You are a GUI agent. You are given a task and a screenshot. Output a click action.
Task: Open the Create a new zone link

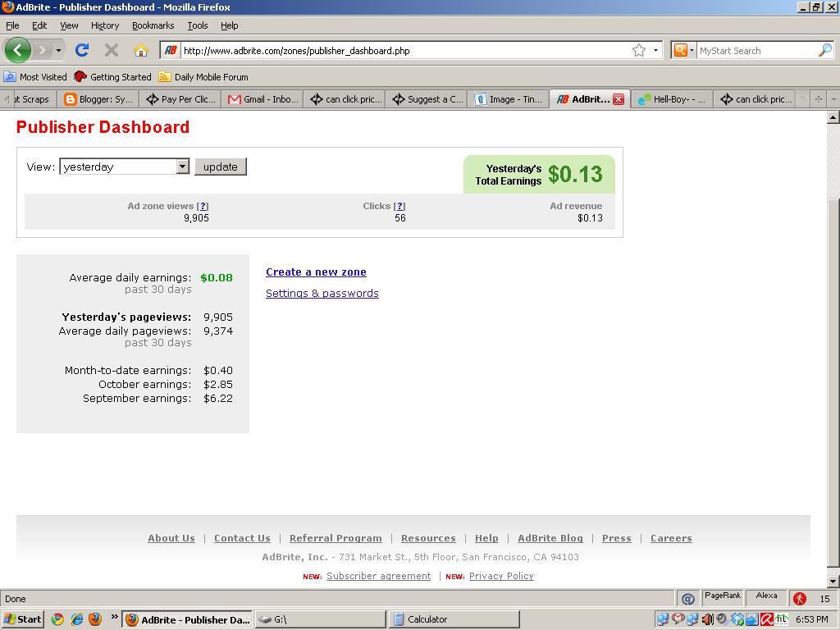(x=316, y=272)
